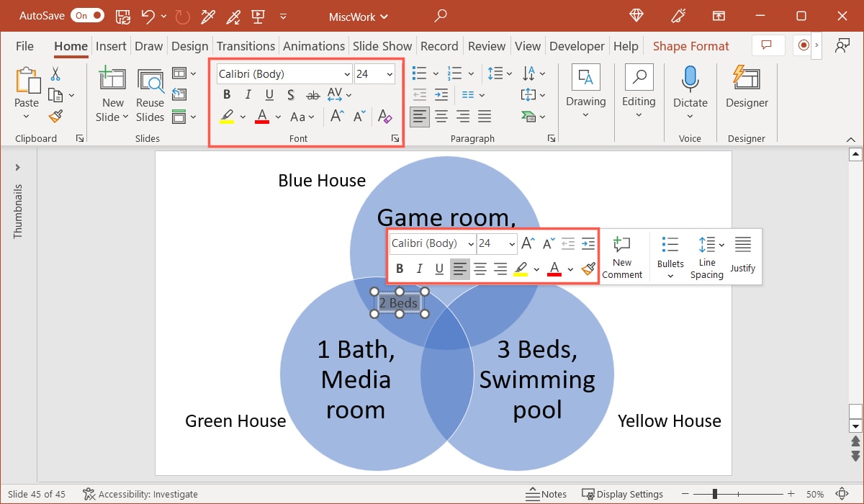
Task: Toggle center alignment in the Paragraph group
Action: (x=440, y=116)
